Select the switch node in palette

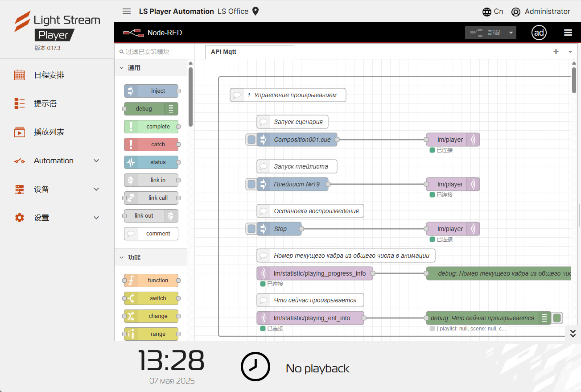151,298
